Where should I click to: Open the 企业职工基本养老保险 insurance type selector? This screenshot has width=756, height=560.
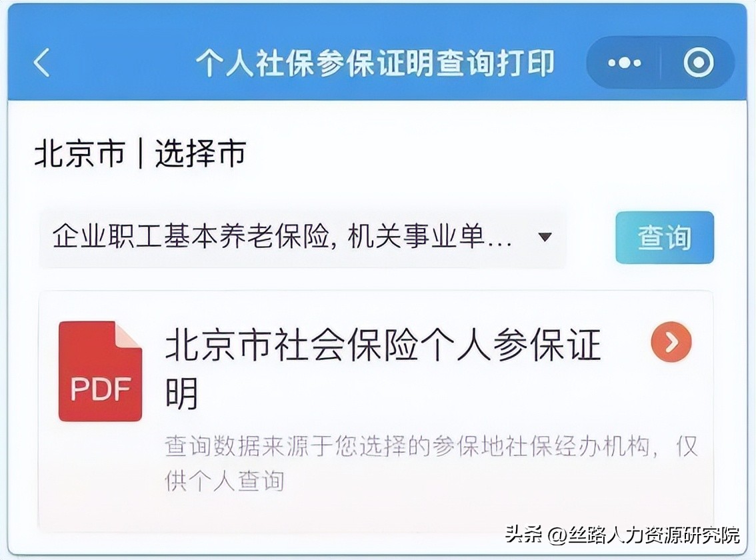coord(302,237)
